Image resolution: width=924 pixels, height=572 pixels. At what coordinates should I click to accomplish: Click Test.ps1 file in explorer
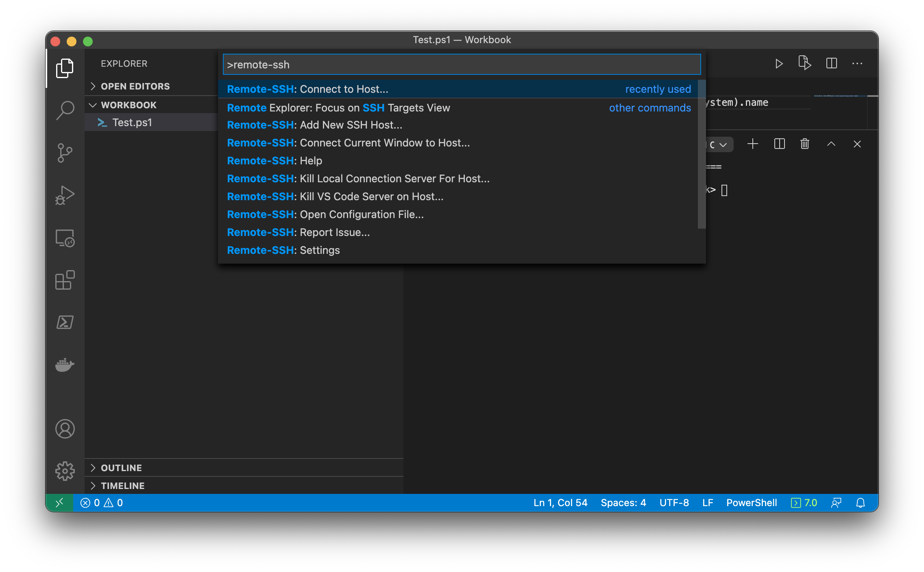coord(133,122)
